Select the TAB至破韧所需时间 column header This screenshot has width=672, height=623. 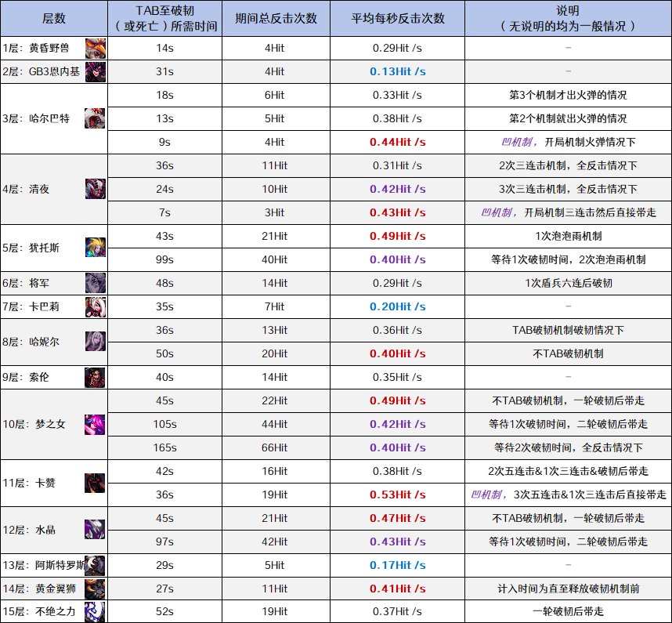pyautogui.click(x=165, y=19)
